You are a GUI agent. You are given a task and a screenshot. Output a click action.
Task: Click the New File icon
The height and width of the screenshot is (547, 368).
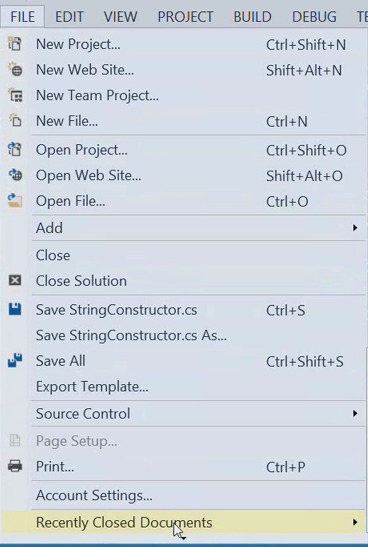[15, 120]
